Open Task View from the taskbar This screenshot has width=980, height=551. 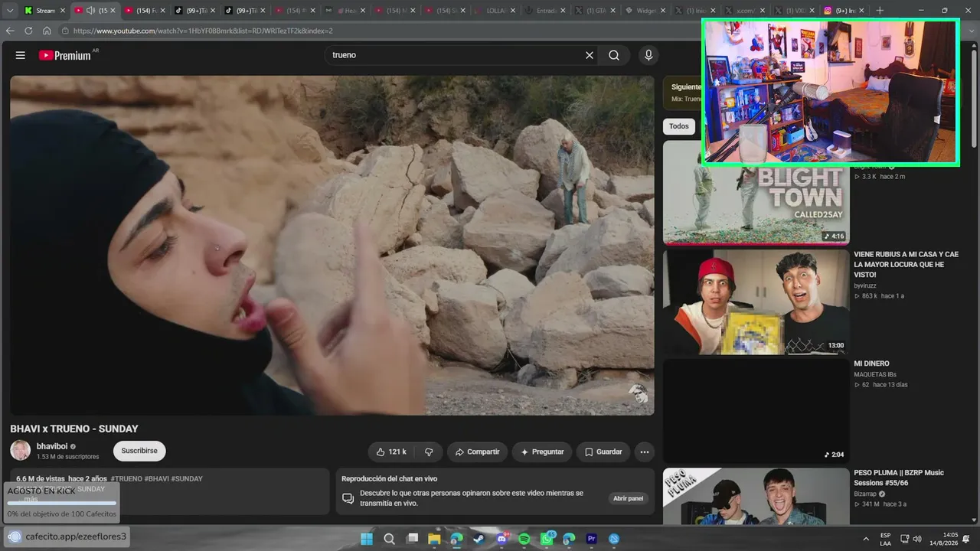(412, 539)
